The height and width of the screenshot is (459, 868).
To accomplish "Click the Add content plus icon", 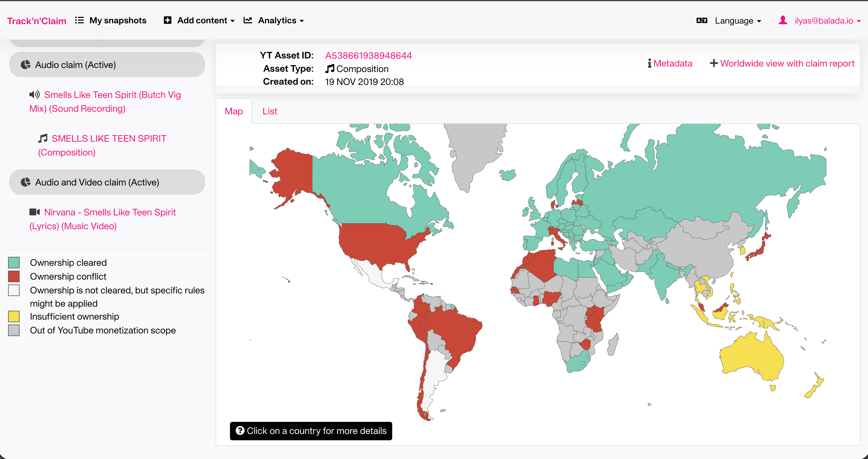I will pos(167,20).
